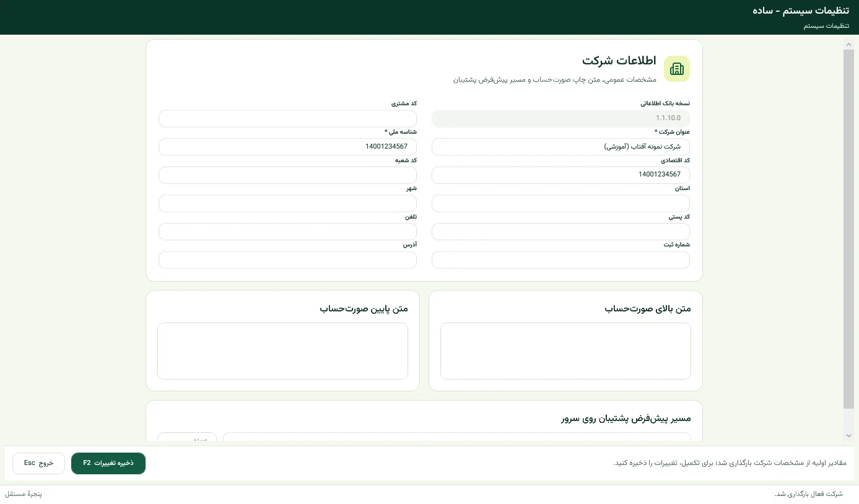Viewport: 859px width, 504px height.
Task: Focus the استان input field
Action: [560, 203]
